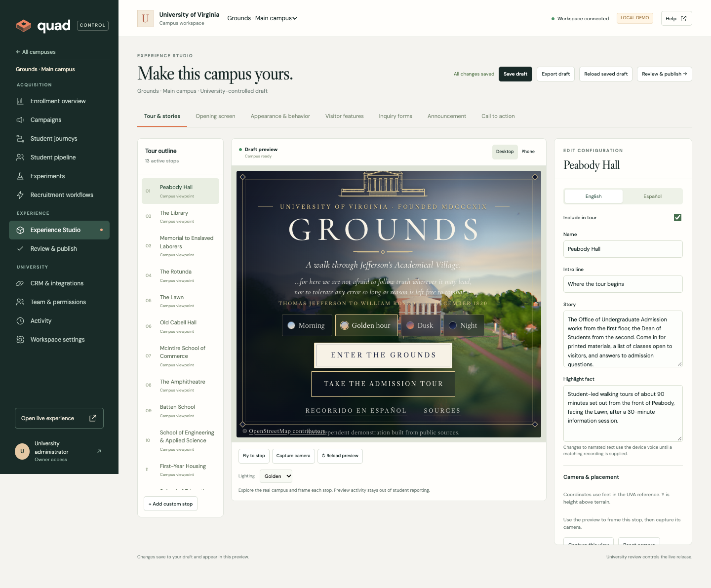This screenshot has height=588, width=711.
Task: Switch preview to Desktop view
Action: [505, 152]
